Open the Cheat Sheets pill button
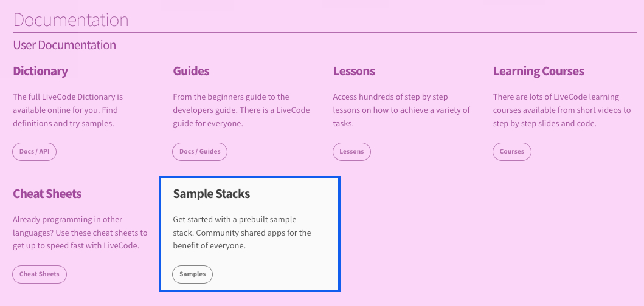 point(40,274)
